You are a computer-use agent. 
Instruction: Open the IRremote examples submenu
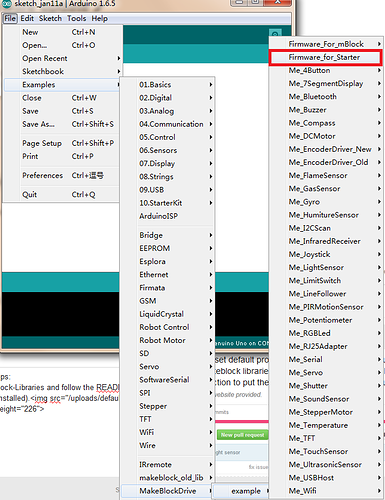point(167,464)
